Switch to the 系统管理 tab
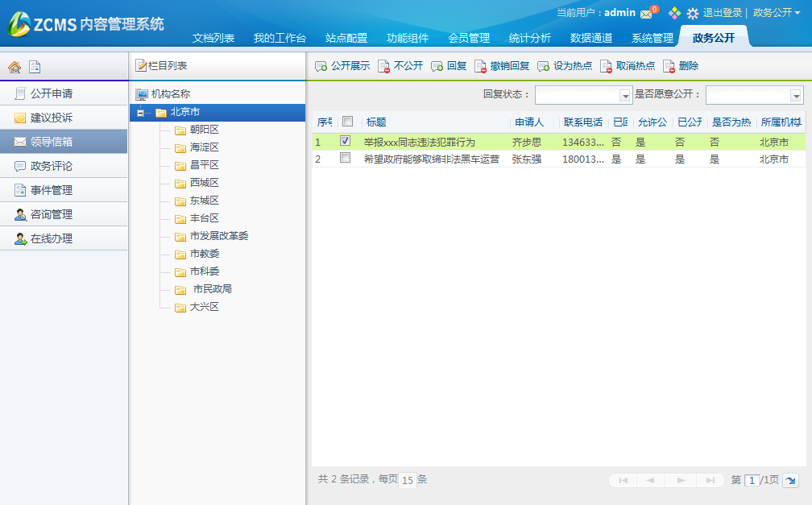The height and width of the screenshot is (505, 812). tap(652, 38)
